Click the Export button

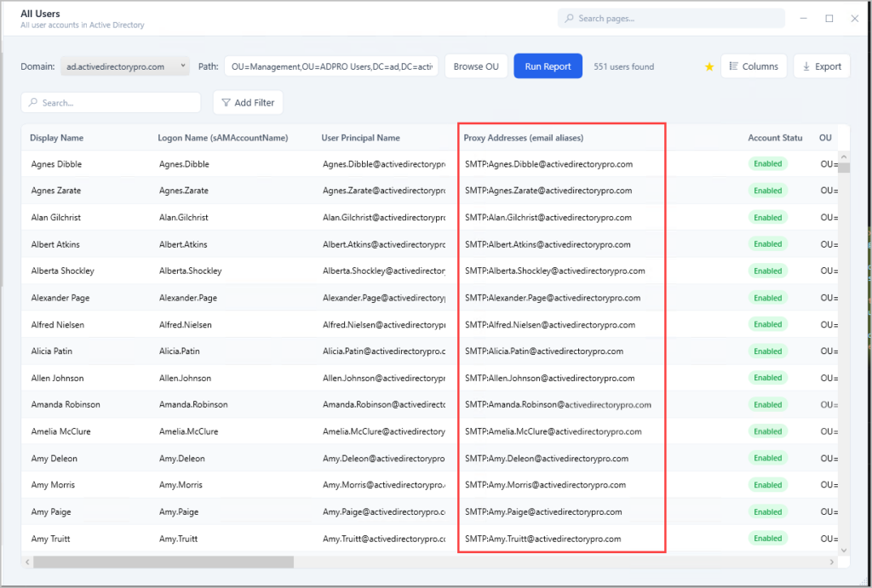tap(822, 66)
